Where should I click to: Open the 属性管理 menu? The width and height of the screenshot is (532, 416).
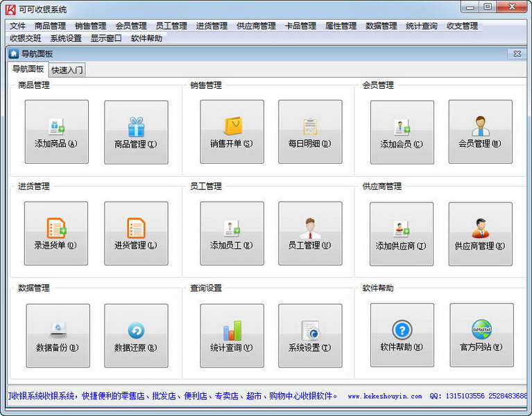pyautogui.click(x=341, y=26)
